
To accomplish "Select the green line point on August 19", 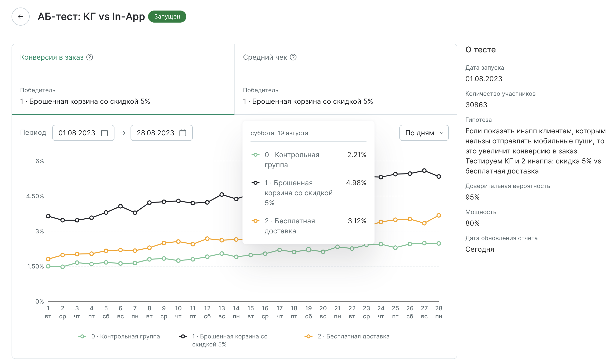I will tap(309, 249).
